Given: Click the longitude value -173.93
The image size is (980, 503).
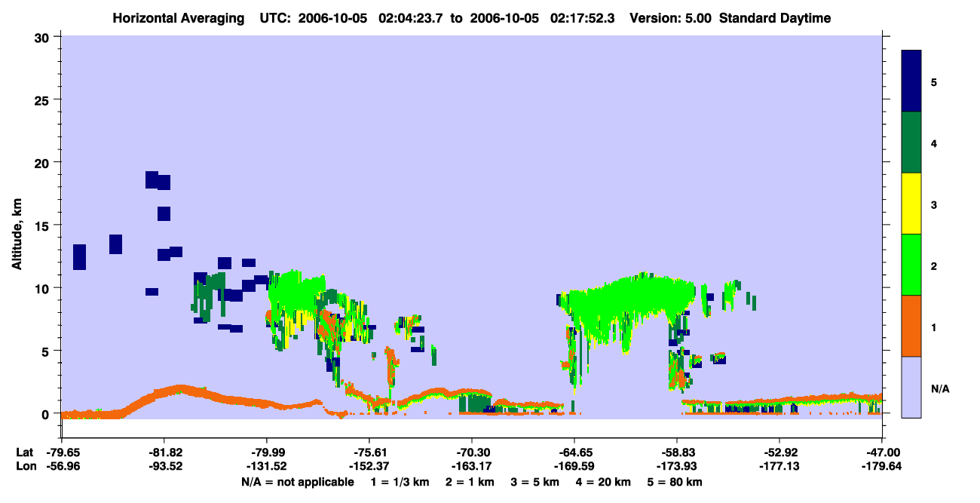Looking at the screenshot, I should click(x=677, y=466).
